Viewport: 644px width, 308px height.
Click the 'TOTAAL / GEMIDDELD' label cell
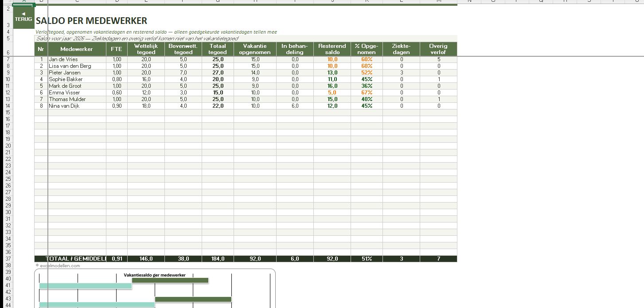[76, 259]
